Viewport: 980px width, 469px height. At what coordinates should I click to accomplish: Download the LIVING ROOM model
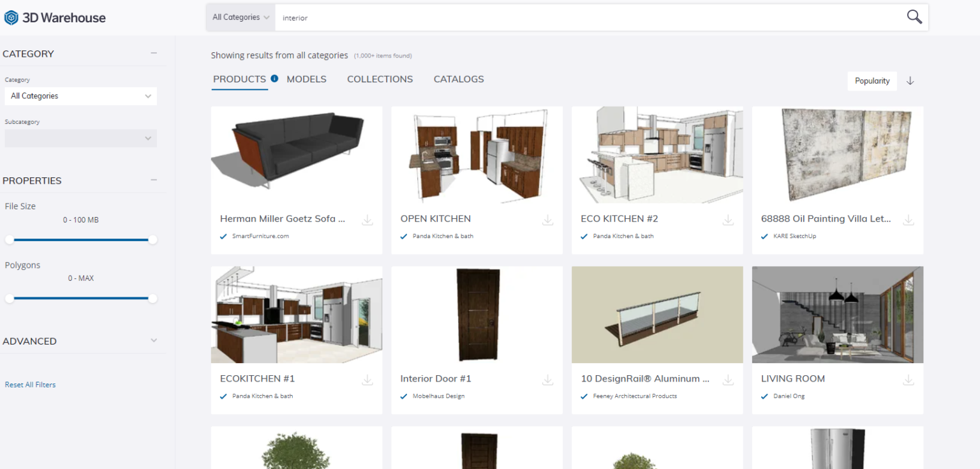[908, 380]
